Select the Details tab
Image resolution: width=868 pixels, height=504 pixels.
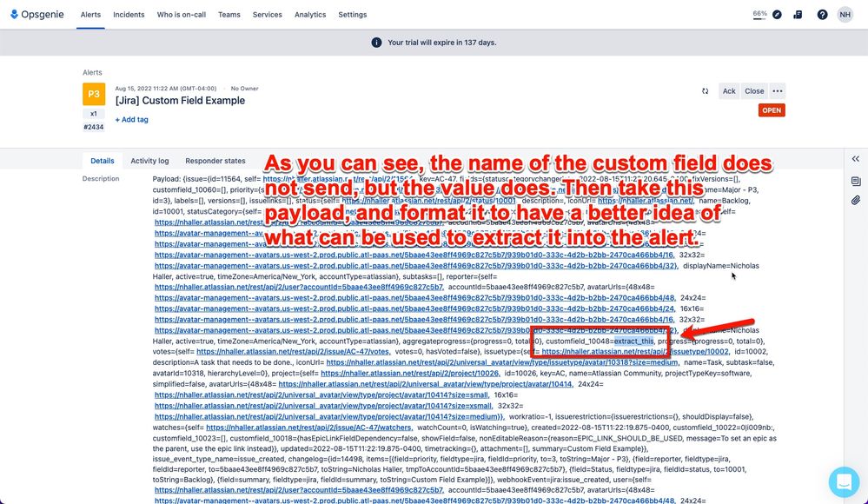103,161
